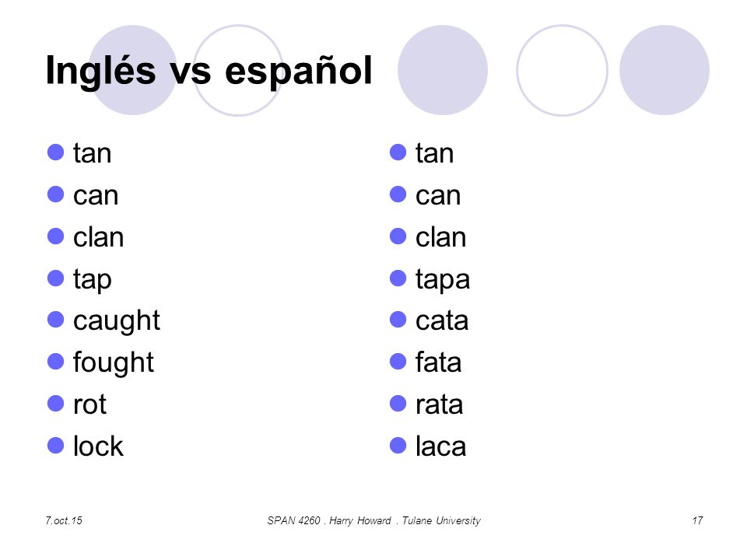Select the Spanish word 'cata'
Image resolution: width=747 pixels, height=560 pixels.
442,321
